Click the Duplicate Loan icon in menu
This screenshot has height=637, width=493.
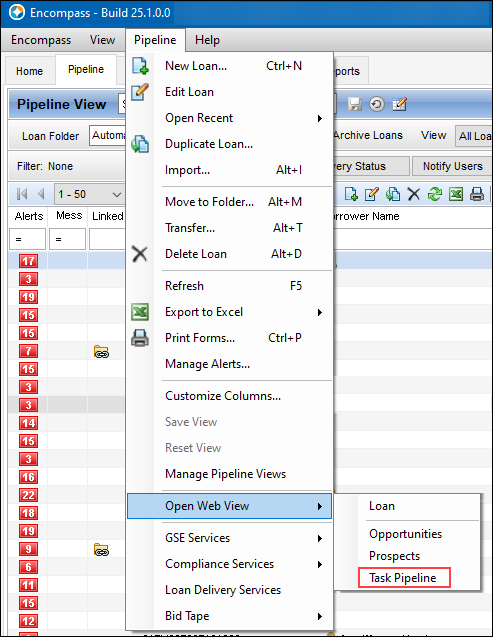pyautogui.click(x=140, y=144)
